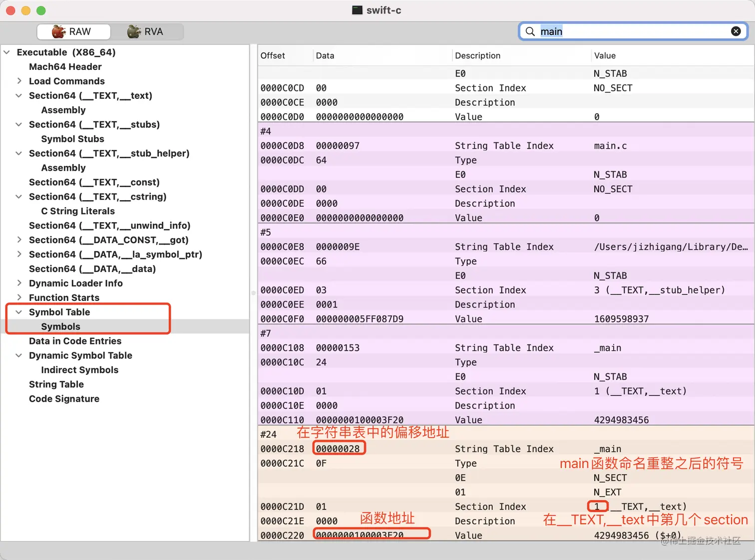Screen dimensions: 755x560
Task: Click the magnifying glass search icon
Action: 530,31
